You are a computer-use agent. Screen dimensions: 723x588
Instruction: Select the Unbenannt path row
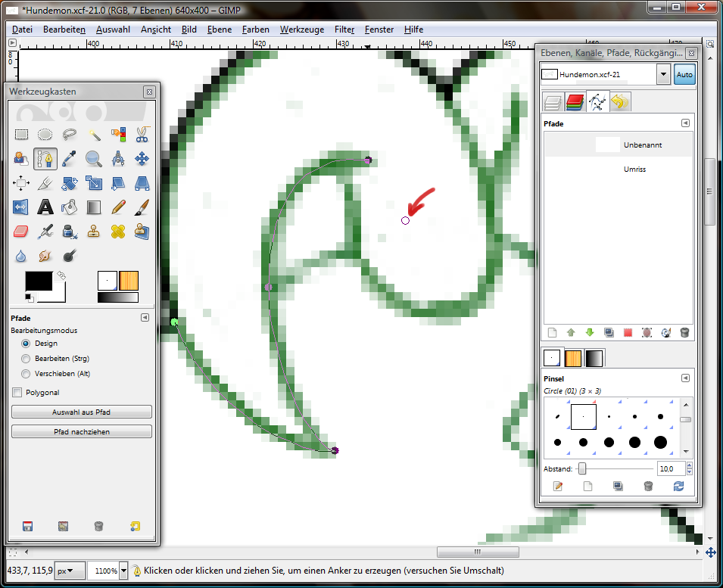coord(619,145)
